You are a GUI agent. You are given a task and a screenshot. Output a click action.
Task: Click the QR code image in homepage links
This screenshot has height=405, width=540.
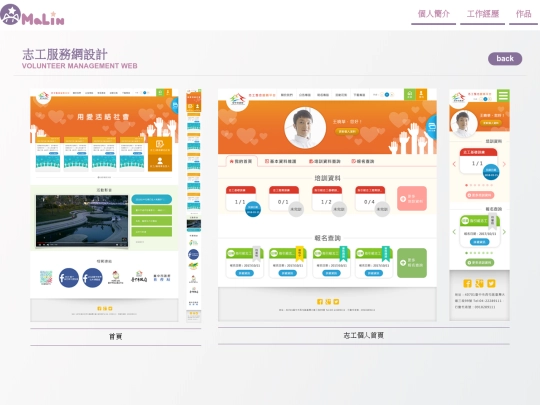46,278
